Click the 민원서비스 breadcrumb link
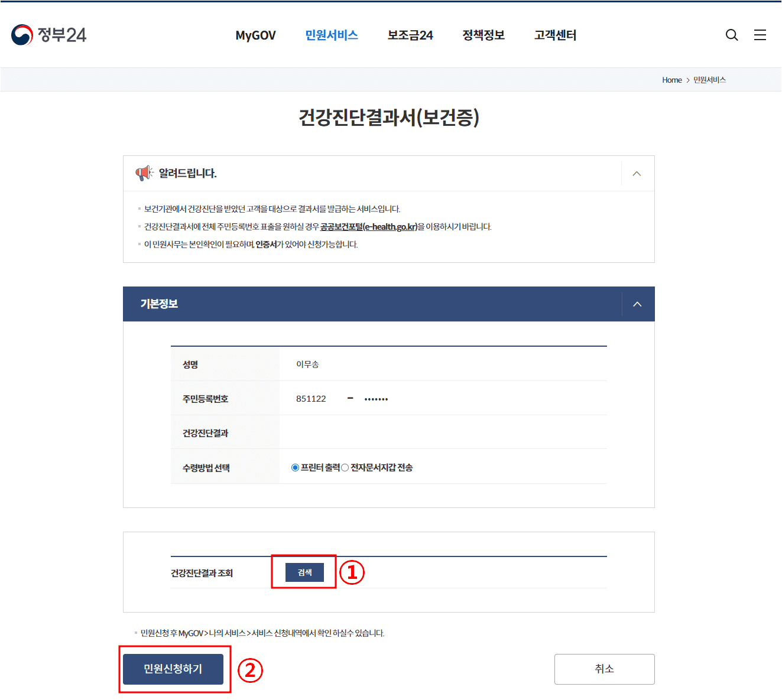782x700 pixels. (x=710, y=80)
